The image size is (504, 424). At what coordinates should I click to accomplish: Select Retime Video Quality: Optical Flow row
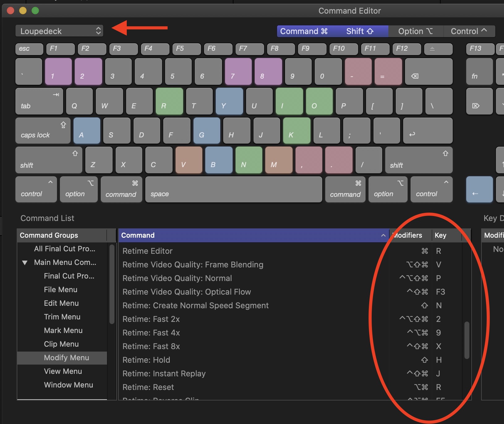click(290, 292)
